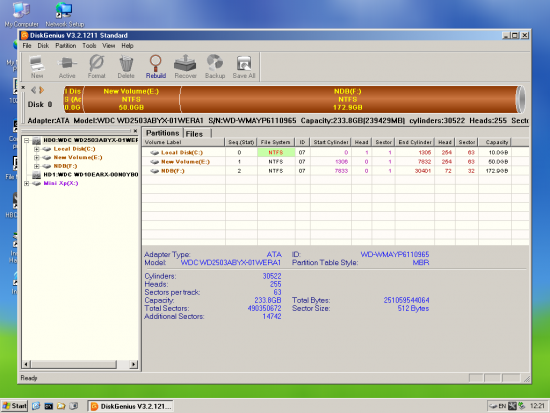Open the Disk menu

click(x=43, y=46)
